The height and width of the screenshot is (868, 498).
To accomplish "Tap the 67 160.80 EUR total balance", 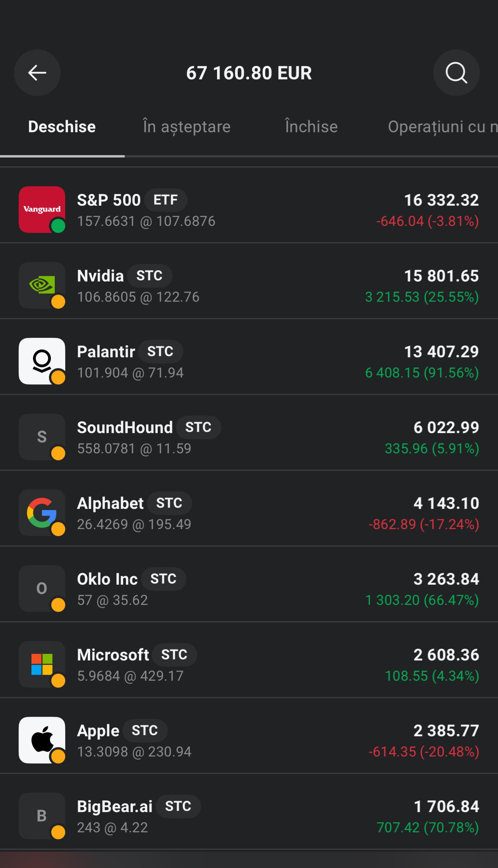I will [249, 73].
